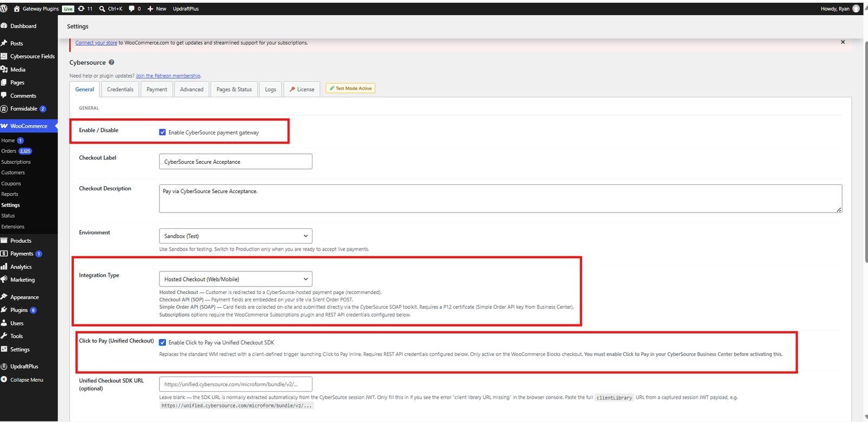Viewport: 868px width, 422px height.
Task: Switch to the Logs tab
Action: coord(271,89)
